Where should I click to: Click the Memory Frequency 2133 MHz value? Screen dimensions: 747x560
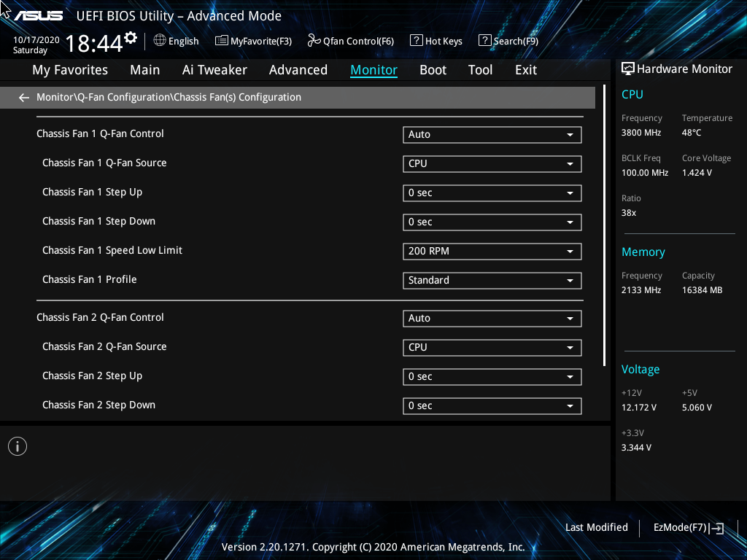[641, 290]
